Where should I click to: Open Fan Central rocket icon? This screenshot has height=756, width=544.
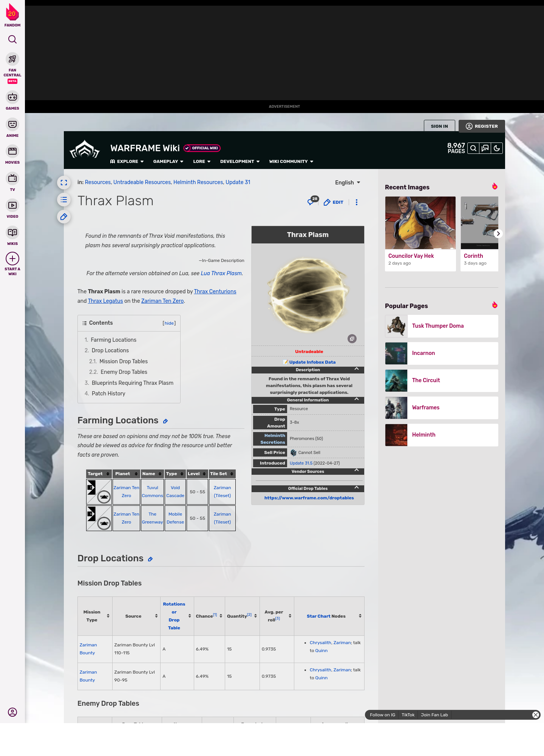pos(12,59)
